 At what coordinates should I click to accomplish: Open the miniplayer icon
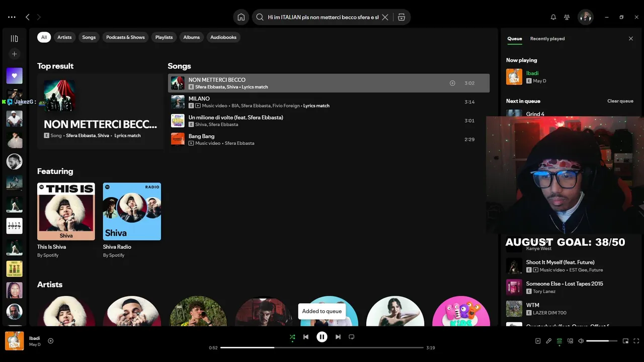point(625,341)
